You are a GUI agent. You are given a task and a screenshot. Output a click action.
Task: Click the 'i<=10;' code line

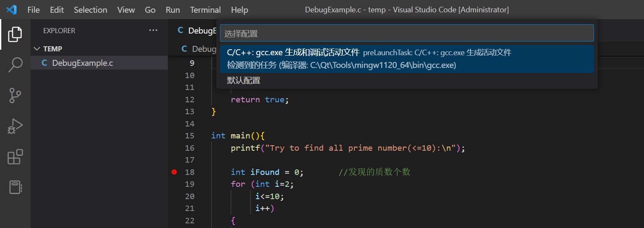[x=270, y=196]
